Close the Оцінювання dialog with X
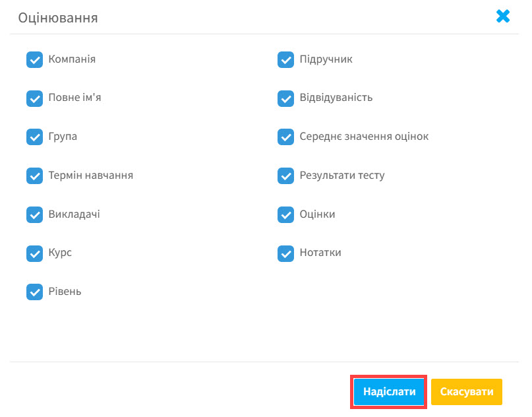 click(503, 16)
